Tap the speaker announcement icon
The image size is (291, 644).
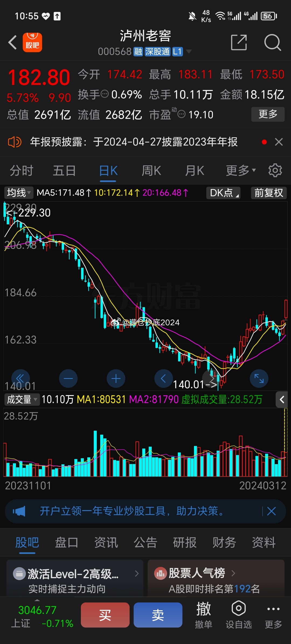point(15,142)
